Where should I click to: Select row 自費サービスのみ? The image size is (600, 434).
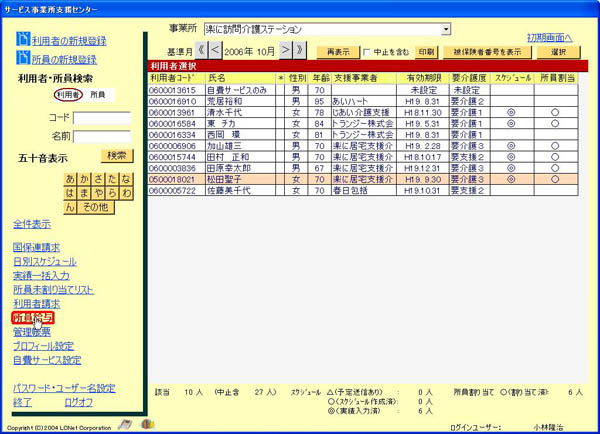363,90
